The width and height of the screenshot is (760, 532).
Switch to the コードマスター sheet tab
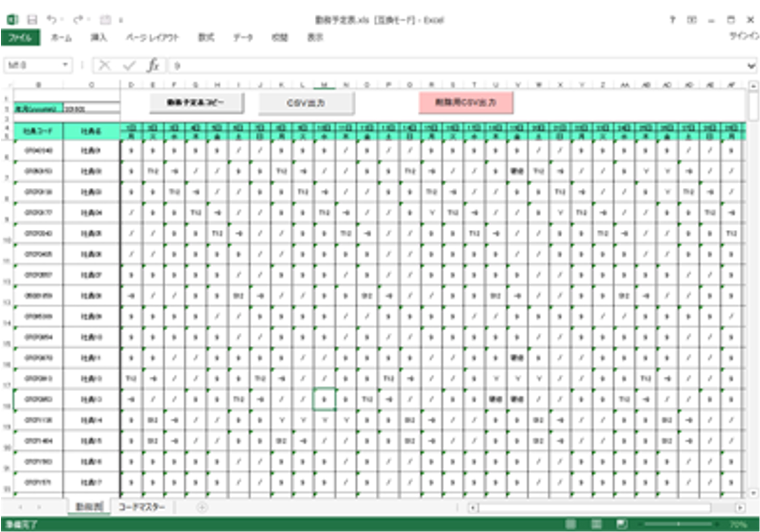141,507
